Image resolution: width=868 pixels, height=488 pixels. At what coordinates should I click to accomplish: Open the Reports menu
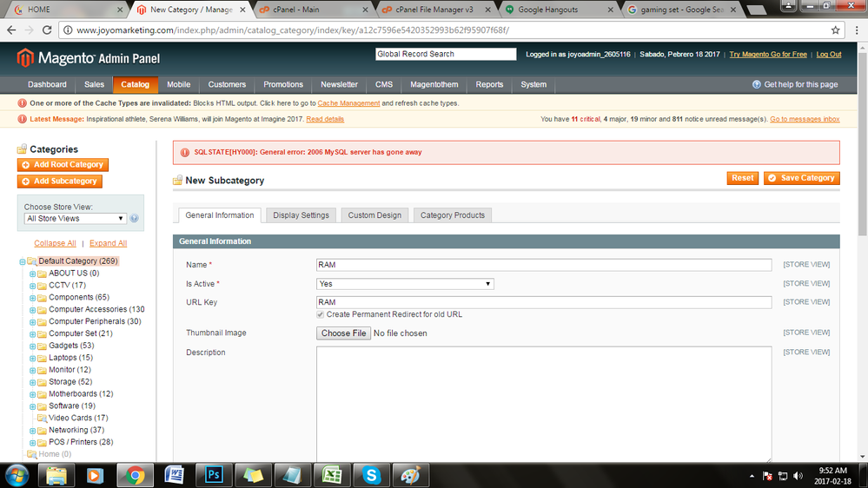[489, 84]
